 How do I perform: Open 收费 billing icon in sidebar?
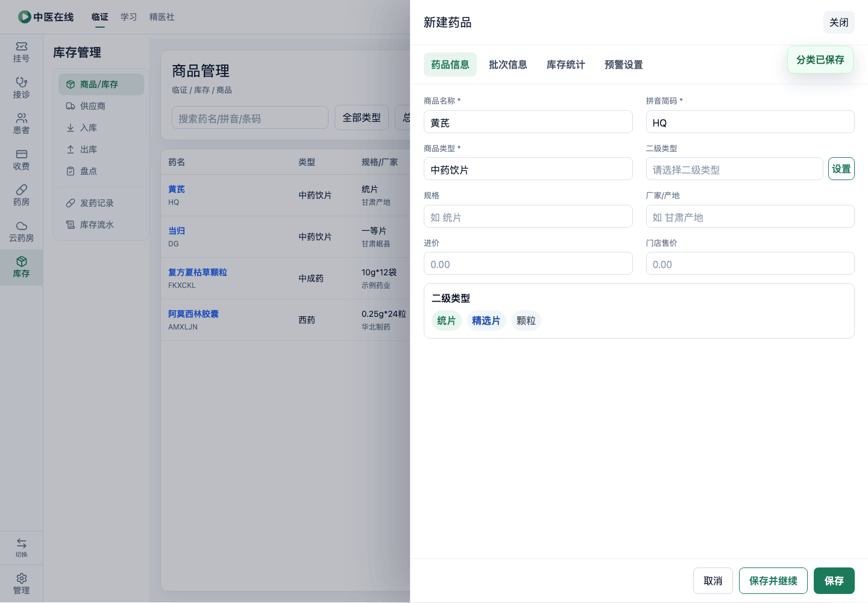(21, 154)
